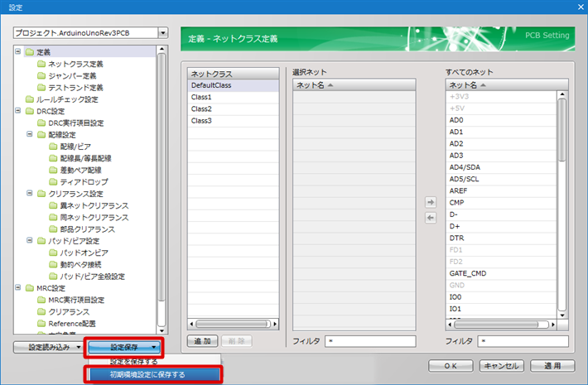Click the すべてのネット filter input field
This screenshot has width=588, height=385.
click(x=523, y=341)
